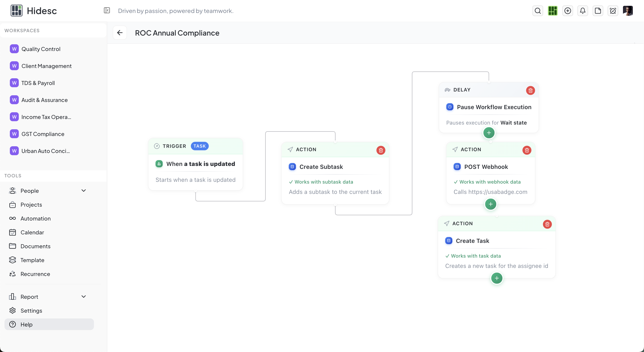Click the plus icon to create something new
The height and width of the screenshot is (352, 644).
(x=568, y=11)
